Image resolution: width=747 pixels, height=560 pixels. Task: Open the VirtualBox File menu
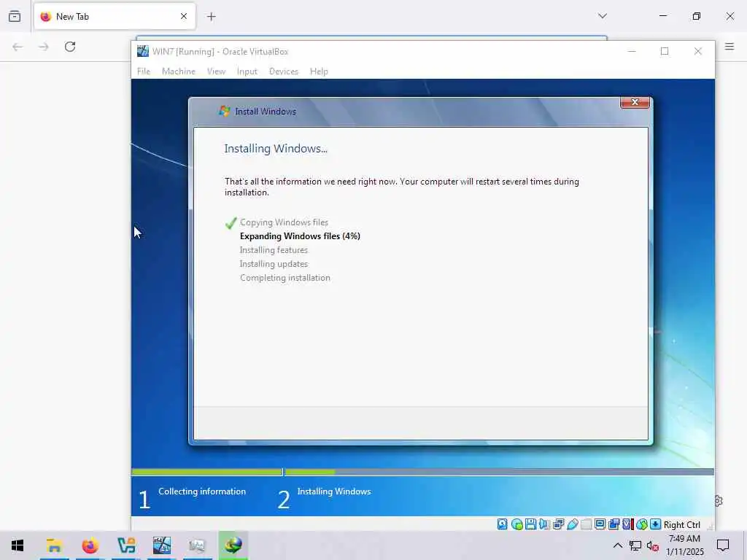[x=144, y=71]
